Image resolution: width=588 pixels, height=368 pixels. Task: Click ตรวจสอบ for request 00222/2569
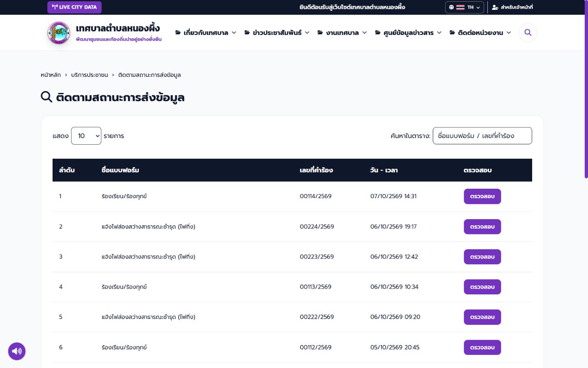[x=482, y=317]
